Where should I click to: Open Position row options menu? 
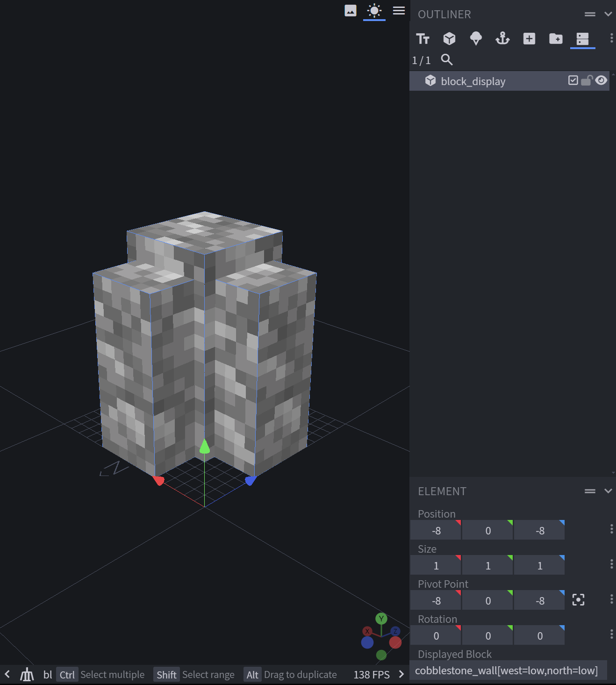pos(611,529)
